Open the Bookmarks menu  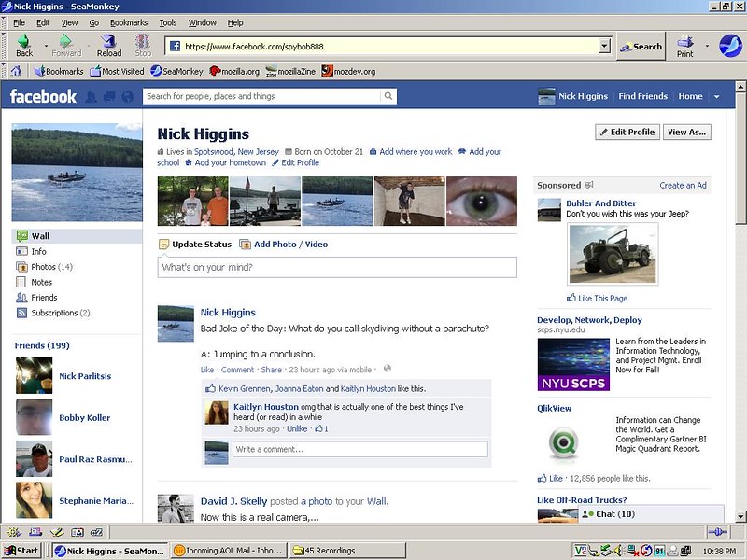tap(129, 22)
